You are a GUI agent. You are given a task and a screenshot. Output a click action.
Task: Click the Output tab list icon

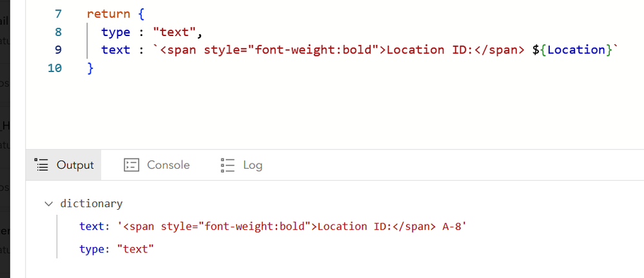tap(43, 165)
